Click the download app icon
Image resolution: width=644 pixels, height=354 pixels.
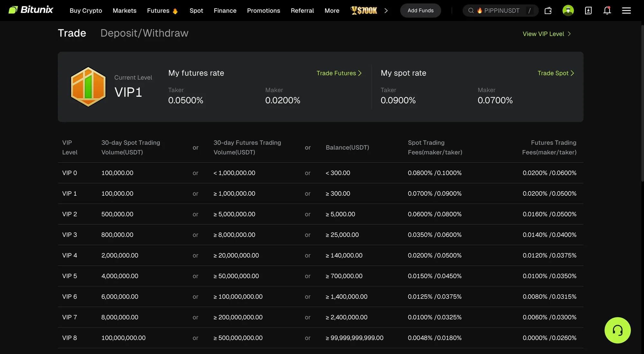tap(588, 11)
